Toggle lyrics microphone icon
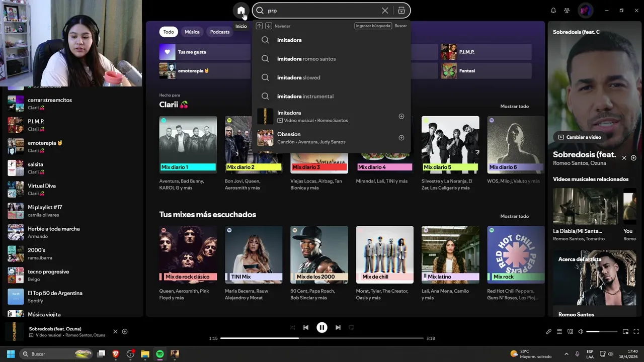The image size is (644, 362). pos(549,332)
